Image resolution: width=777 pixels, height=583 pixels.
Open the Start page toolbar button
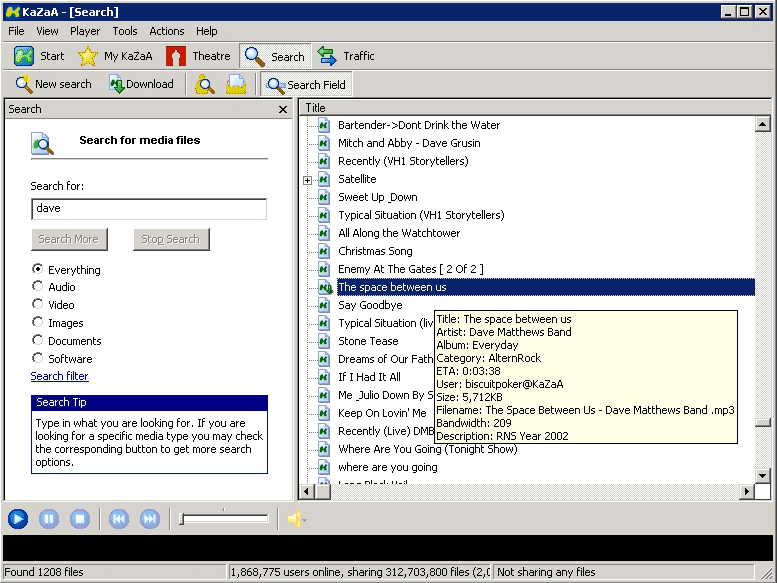pyautogui.click(x=39, y=56)
